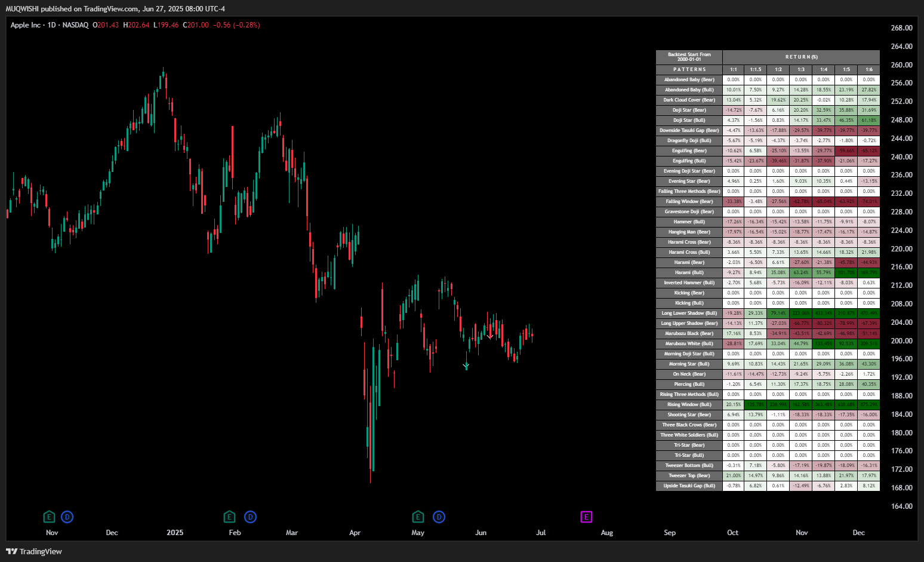924x562 pixels.
Task: Open the dividend D marker near Feb
Action: 251,517
